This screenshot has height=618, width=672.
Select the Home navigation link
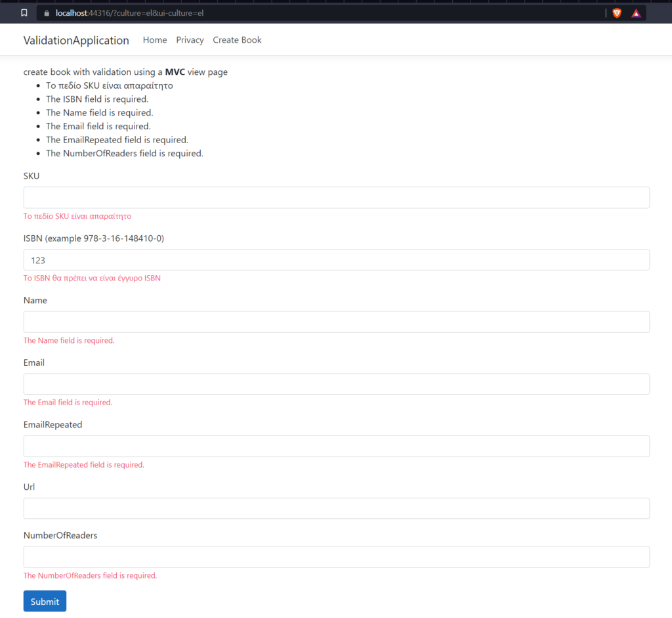(155, 39)
